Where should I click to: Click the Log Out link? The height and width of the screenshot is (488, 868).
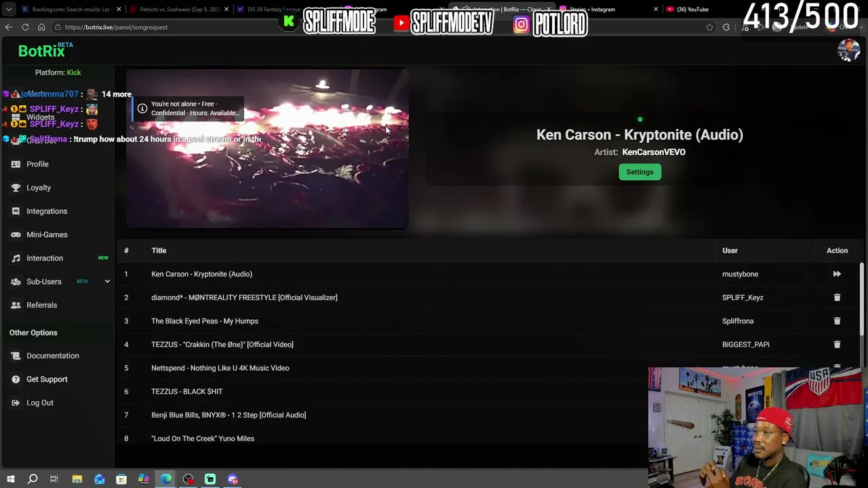tap(40, 403)
